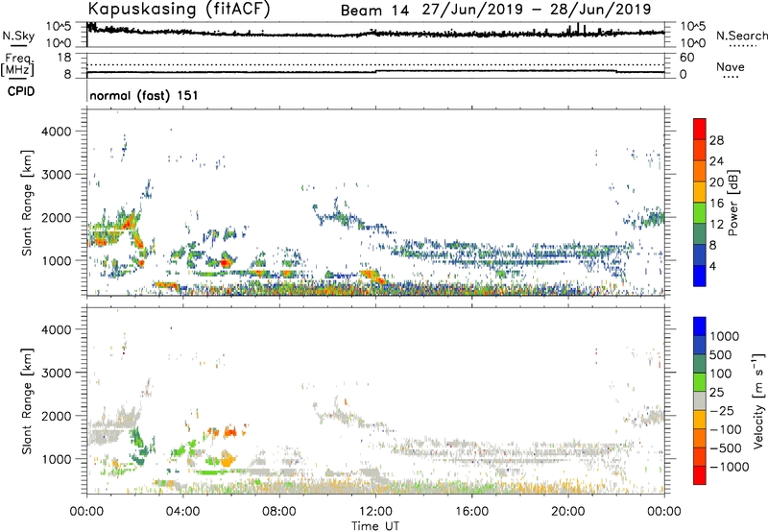The image size is (768, 532).
Task: Click the orange 20–24 dB Power colorbar segment
Action: pyautogui.click(x=700, y=172)
